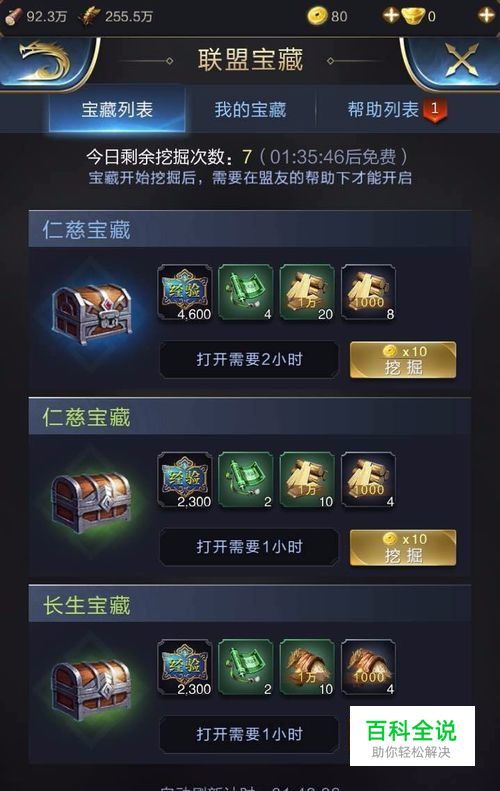Select the 宝藏列表 tab
500x791 pixels.
(x=117, y=109)
